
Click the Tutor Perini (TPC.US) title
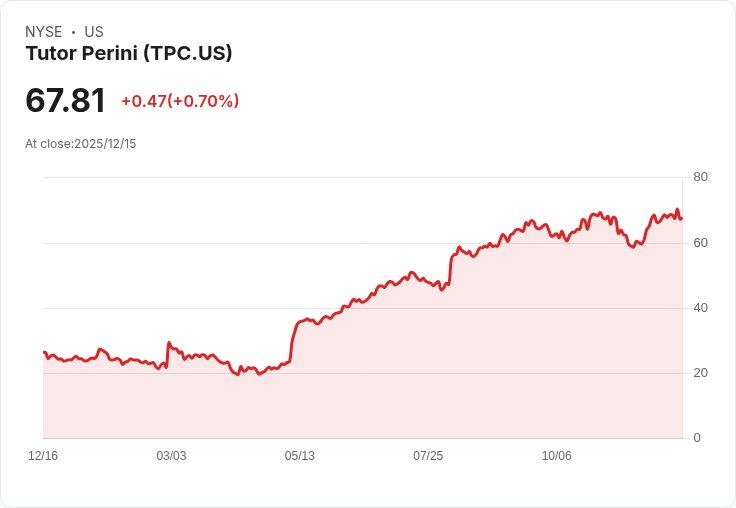point(129,53)
